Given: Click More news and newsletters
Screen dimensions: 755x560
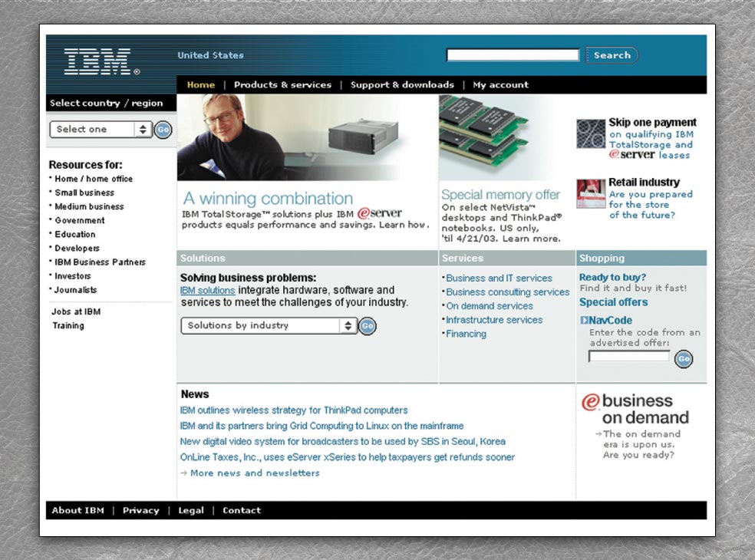Looking at the screenshot, I should tap(255, 473).
